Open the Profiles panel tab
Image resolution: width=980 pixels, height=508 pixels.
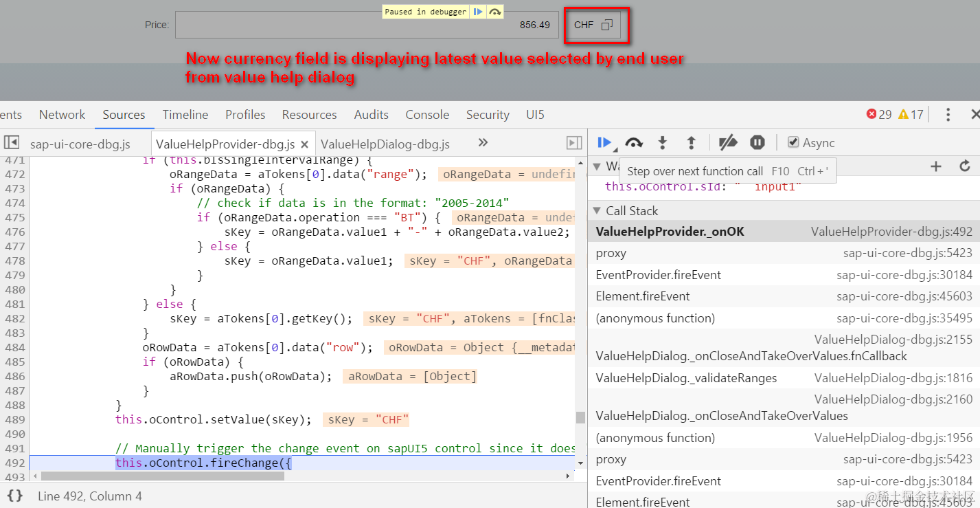pos(245,115)
